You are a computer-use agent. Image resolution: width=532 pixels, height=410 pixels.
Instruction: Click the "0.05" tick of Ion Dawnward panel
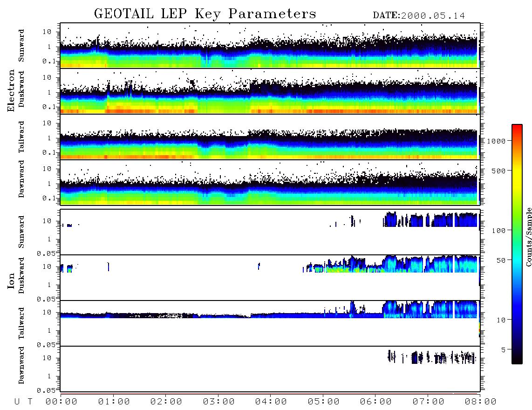46,390
